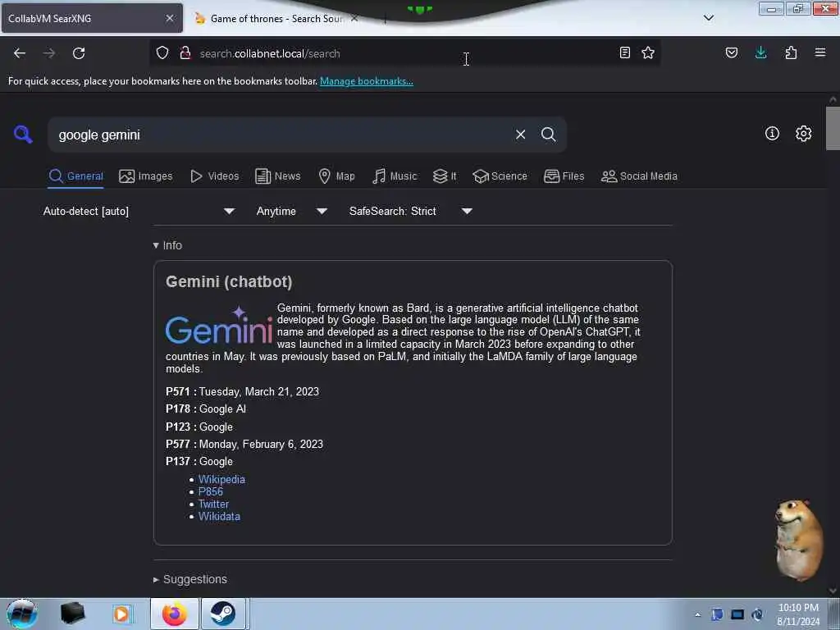
Task: Select the General search category
Action: [x=75, y=176]
